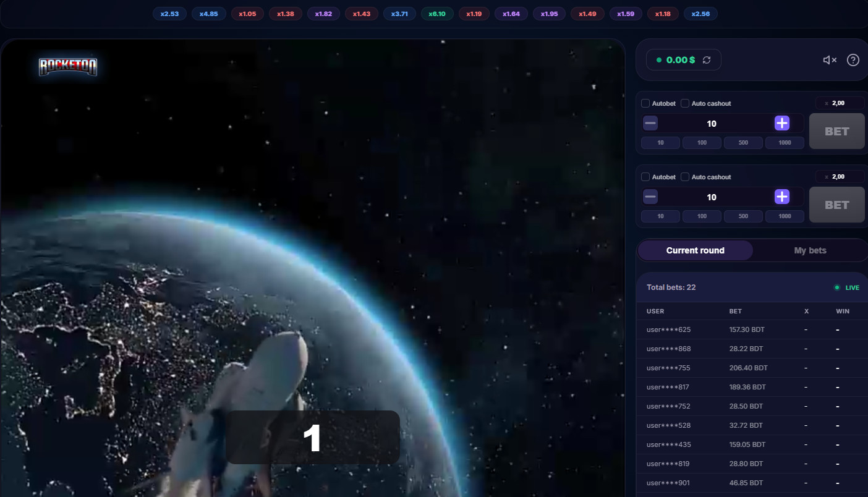Click the 189.36 BDT bet value
Viewport: 868px width, 497px height.
point(747,387)
